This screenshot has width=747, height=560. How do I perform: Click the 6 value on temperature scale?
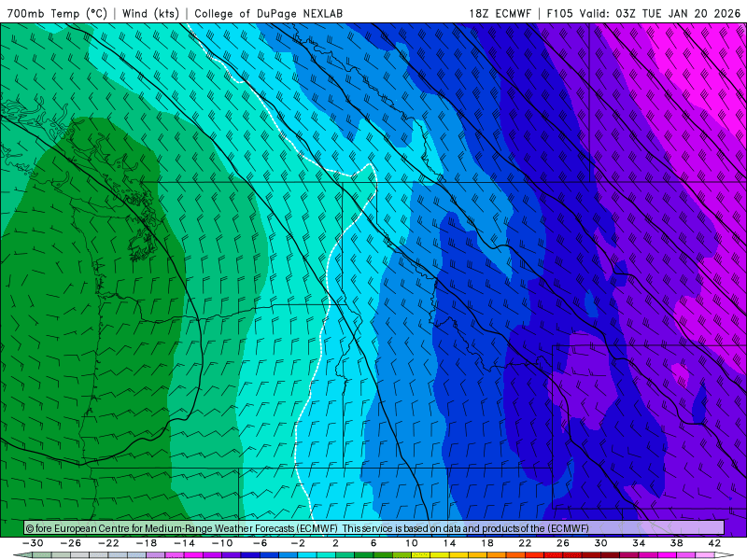click(373, 543)
